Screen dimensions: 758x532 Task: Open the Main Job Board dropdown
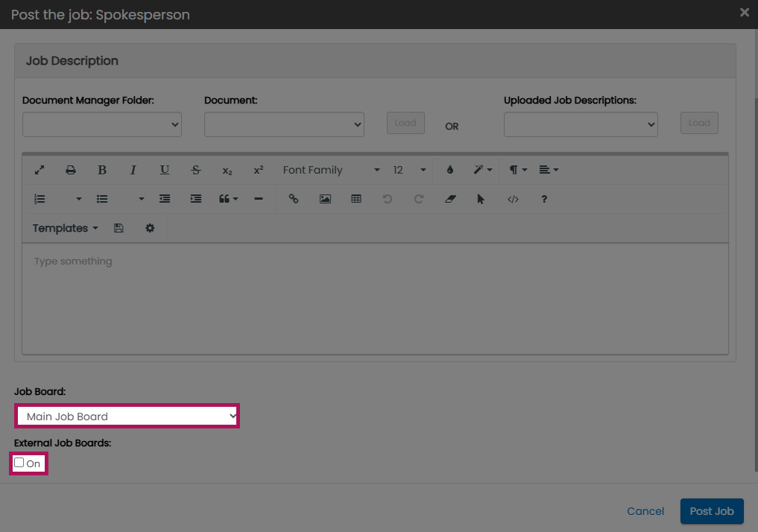[x=127, y=416]
